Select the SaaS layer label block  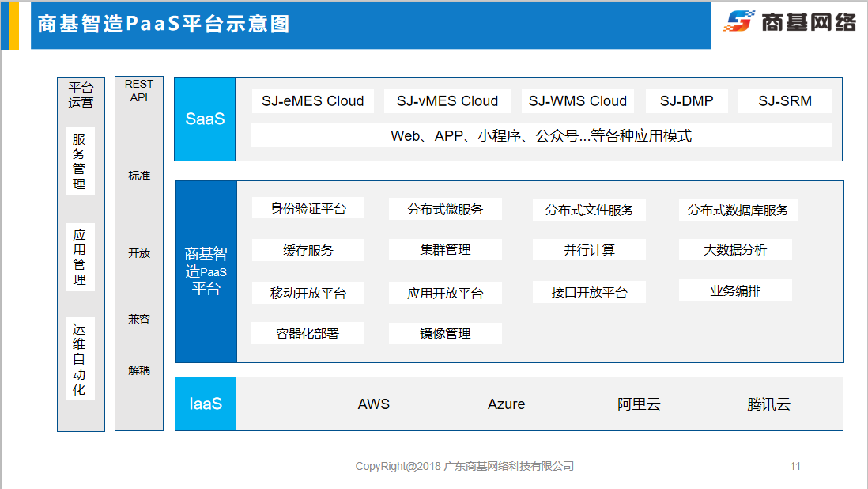pos(205,119)
